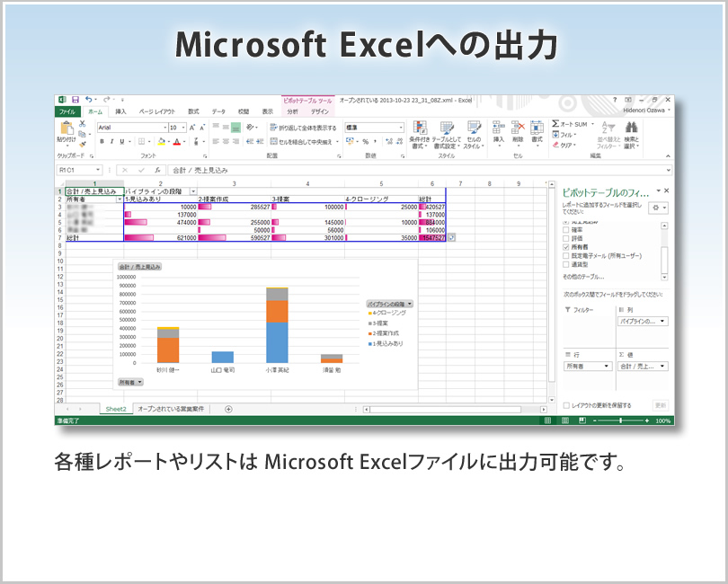
Task: Open the パイプラインの... field dropdown in 列 area
Action: click(x=662, y=322)
